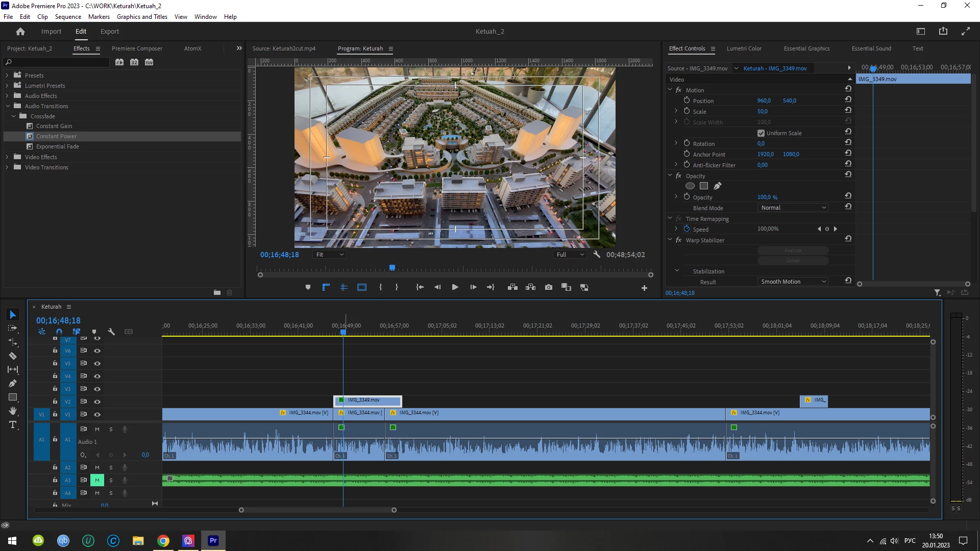Viewport: 980px width, 551px height.
Task: Open the Fit zoom level dropdown
Action: tap(329, 255)
